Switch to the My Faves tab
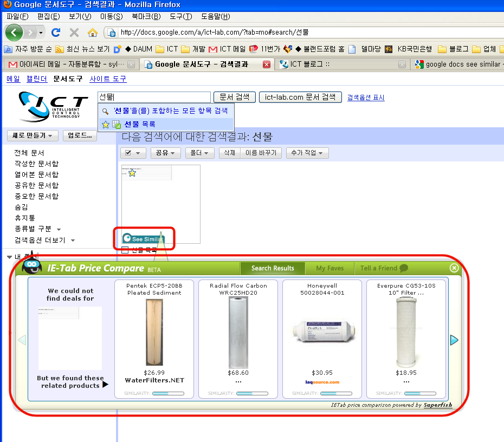 click(x=329, y=268)
